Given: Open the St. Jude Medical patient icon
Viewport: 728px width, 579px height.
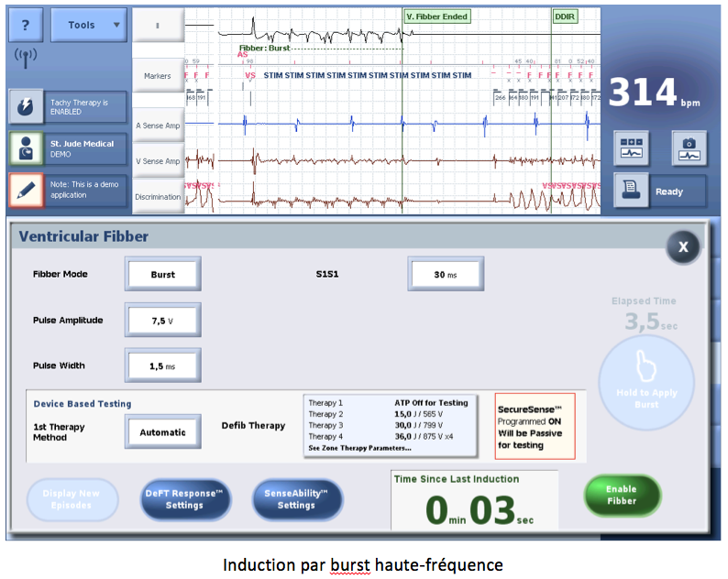Looking at the screenshot, I should pos(26,149).
